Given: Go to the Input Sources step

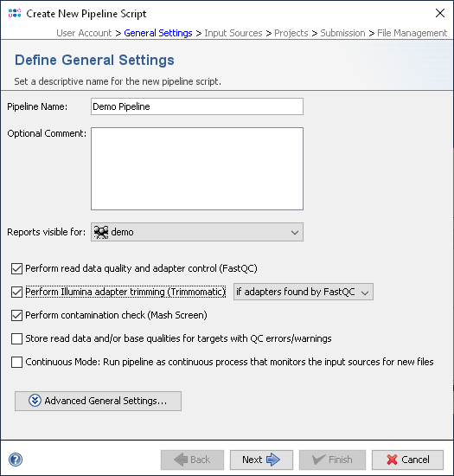Looking at the screenshot, I should point(233,33).
